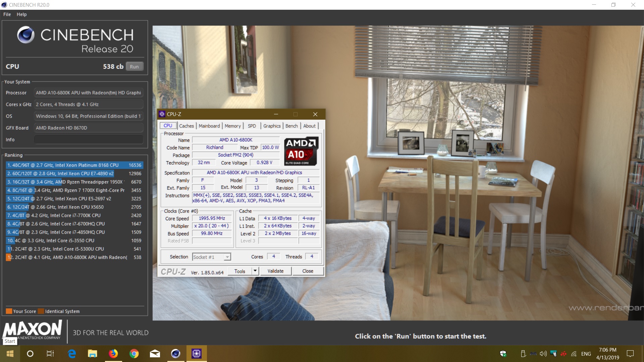Minimize the CPU-Z window
Image resolution: width=644 pixels, height=362 pixels.
276,114
